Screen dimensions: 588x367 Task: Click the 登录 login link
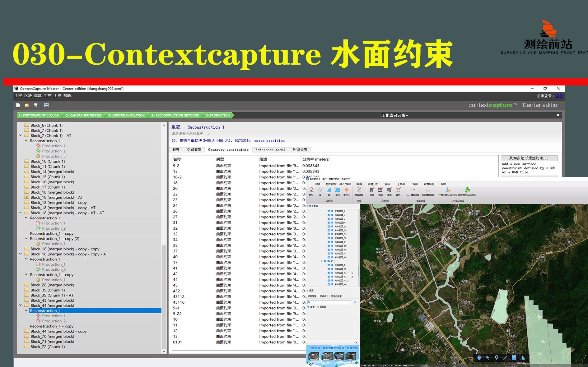(x=559, y=96)
